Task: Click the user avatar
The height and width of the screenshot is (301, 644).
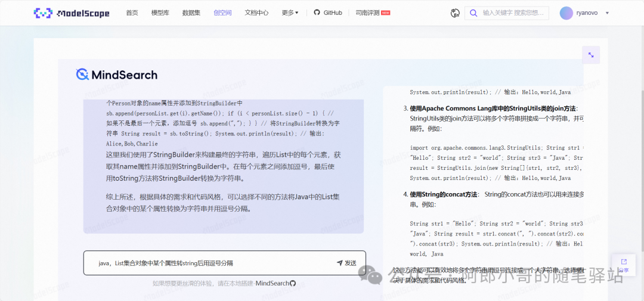Action: pos(566,13)
